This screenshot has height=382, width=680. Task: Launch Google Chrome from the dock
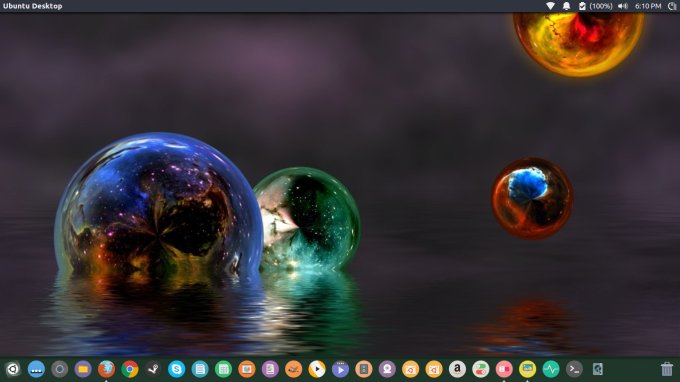coord(130,369)
